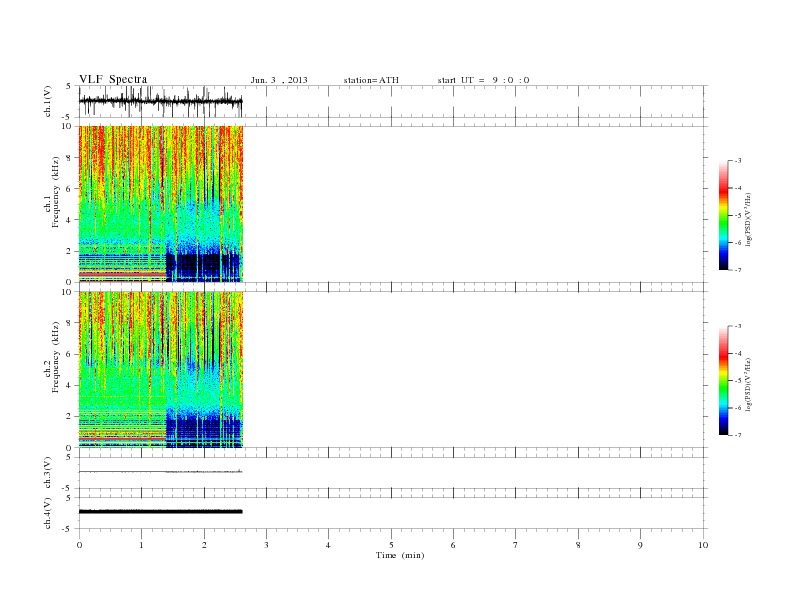Click time axis tick label "2"

204,545
